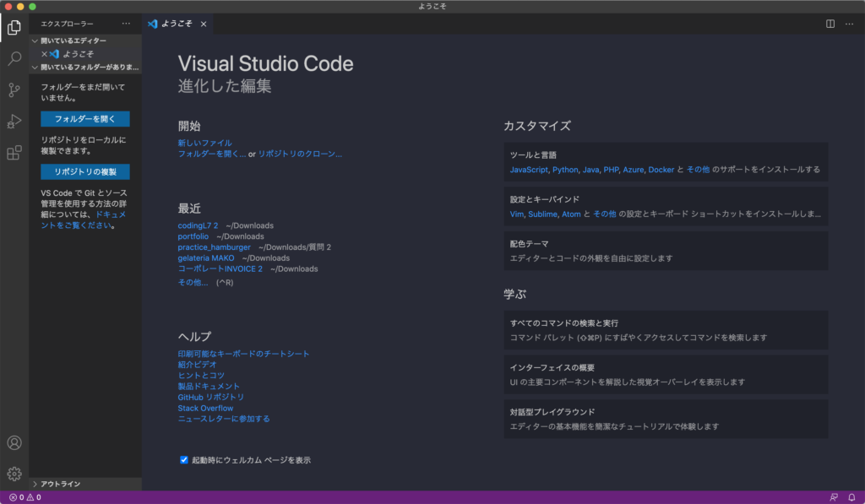Viewport: 865px width, 504px height.
Task: Open the Extensions view icon
Action: (x=14, y=153)
